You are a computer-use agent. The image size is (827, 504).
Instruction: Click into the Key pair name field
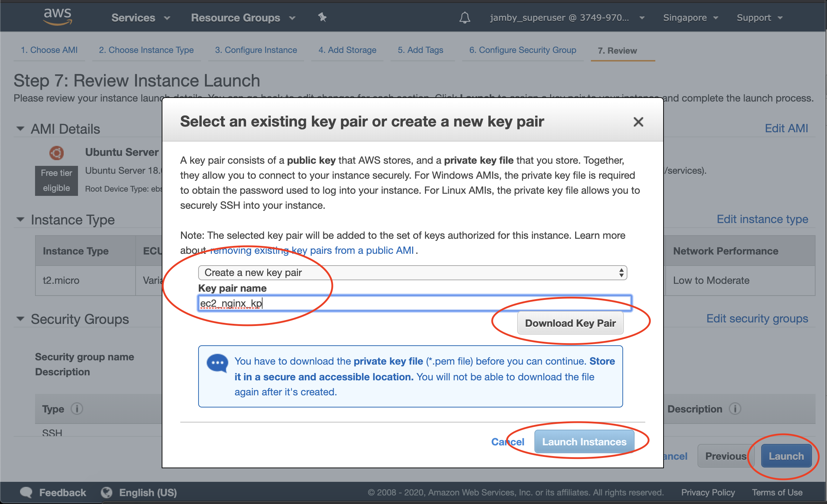tap(415, 303)
